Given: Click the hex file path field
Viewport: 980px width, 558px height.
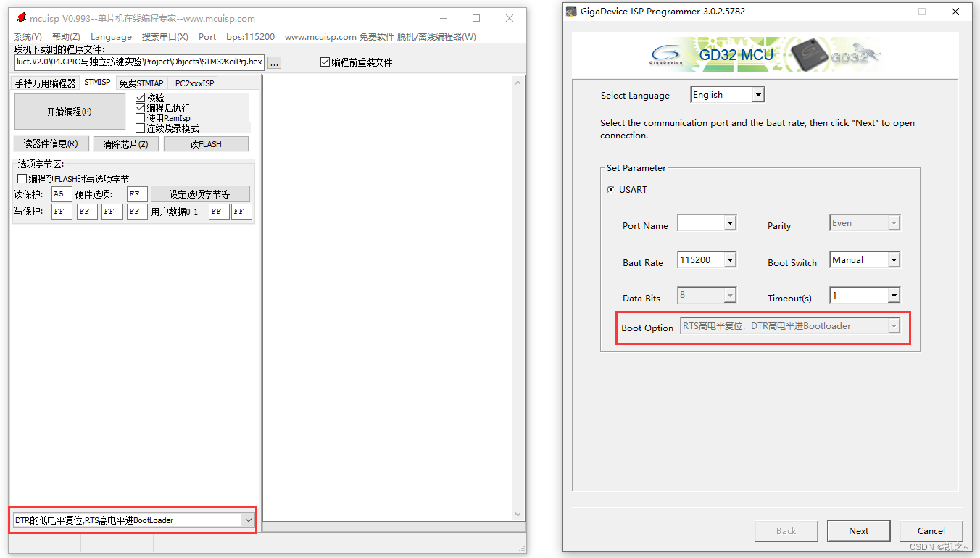Looking at the screenshot, I should click(139, 62).
